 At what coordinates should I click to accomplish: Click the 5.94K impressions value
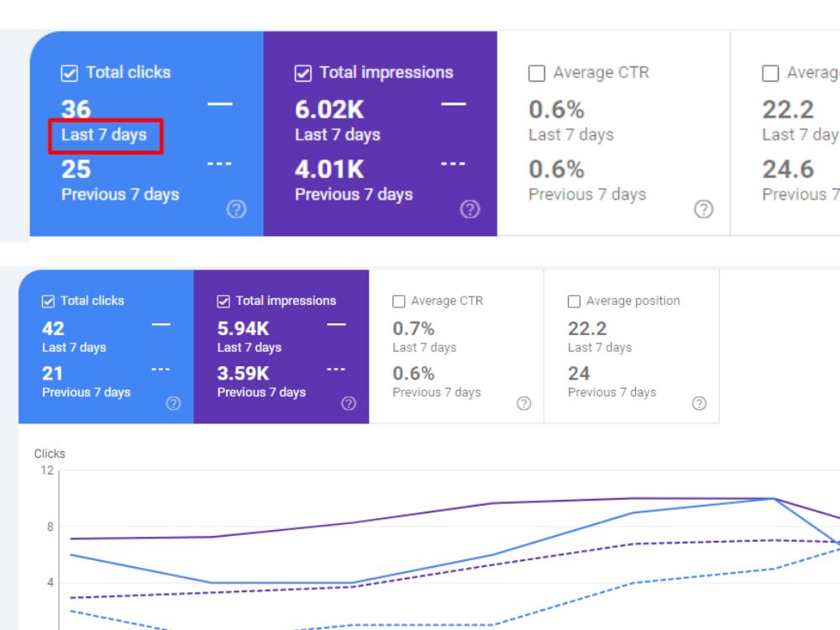pos(244,328)
